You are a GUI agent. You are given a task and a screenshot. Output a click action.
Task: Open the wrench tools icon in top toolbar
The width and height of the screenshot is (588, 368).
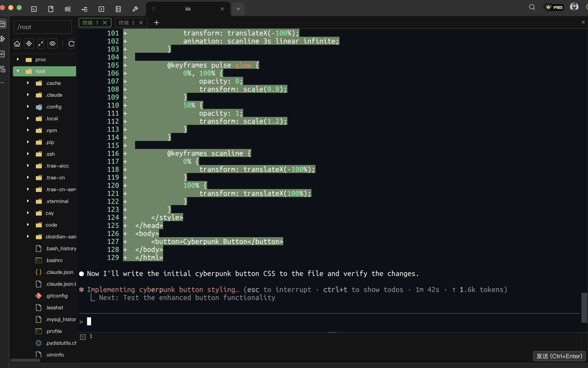tap(135, 9)
